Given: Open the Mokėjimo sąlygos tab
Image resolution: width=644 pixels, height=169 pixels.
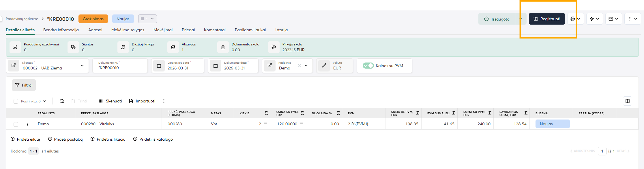Looking at the screenshot, I should click(128, 30).
